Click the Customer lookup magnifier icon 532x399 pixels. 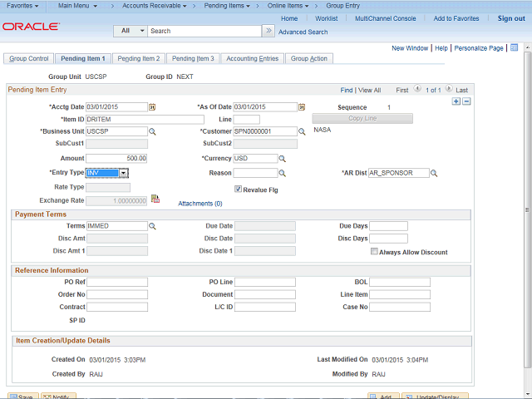pyautogui.click(x=301, y=131)
